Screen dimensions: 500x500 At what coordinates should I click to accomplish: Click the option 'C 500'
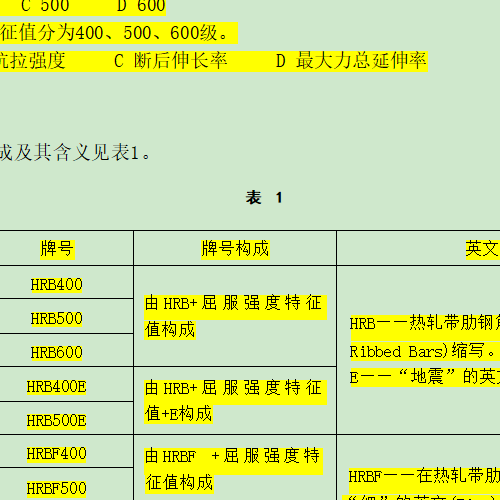click(x=45, y=6)
